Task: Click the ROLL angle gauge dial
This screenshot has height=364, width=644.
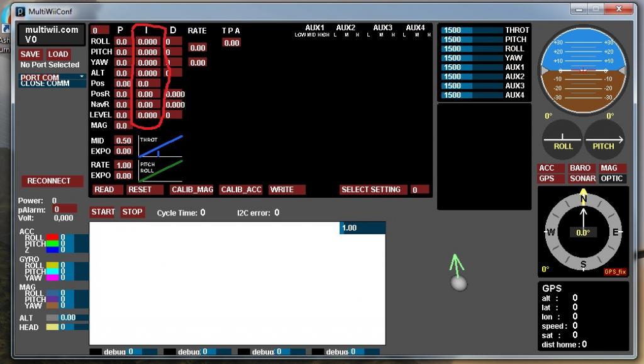Action: click(563, 139)
